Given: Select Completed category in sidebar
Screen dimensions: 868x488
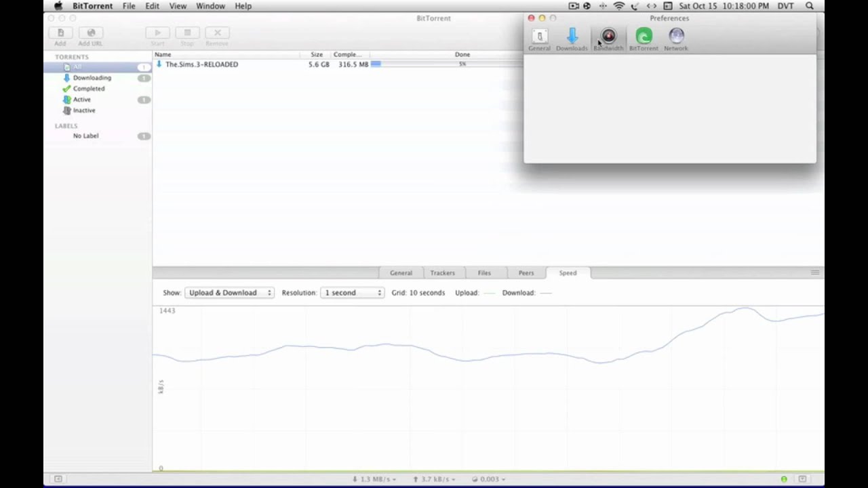Looking at the screenshot, I should pos(98,89).
